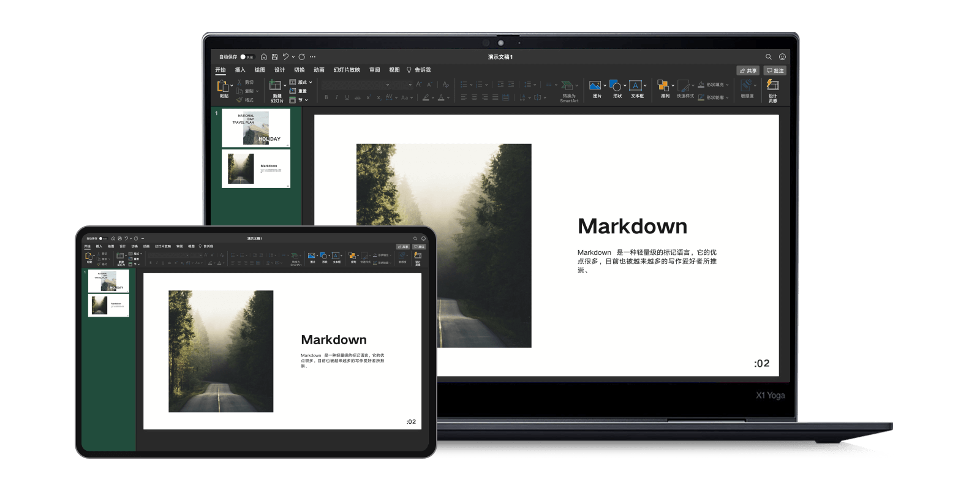Click the Save icon on the laptop screen

(275, 57)
